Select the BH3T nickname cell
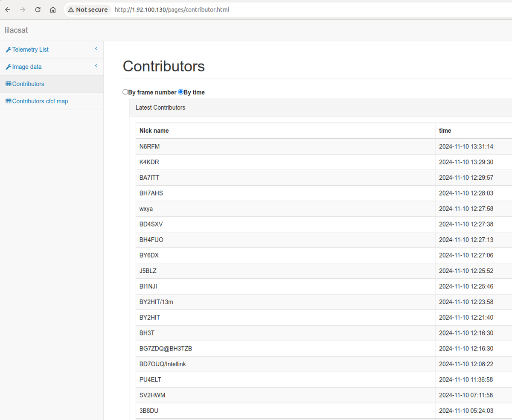 pos(286,333)
